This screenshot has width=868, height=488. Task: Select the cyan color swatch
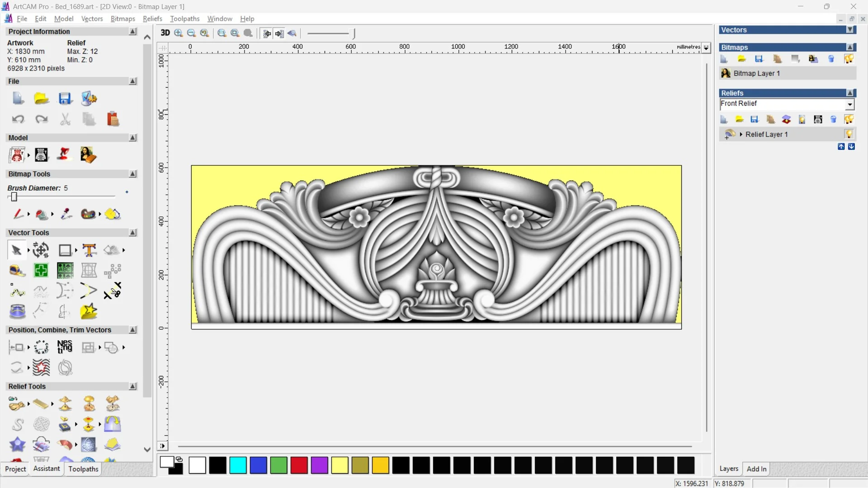click(238, 465)
